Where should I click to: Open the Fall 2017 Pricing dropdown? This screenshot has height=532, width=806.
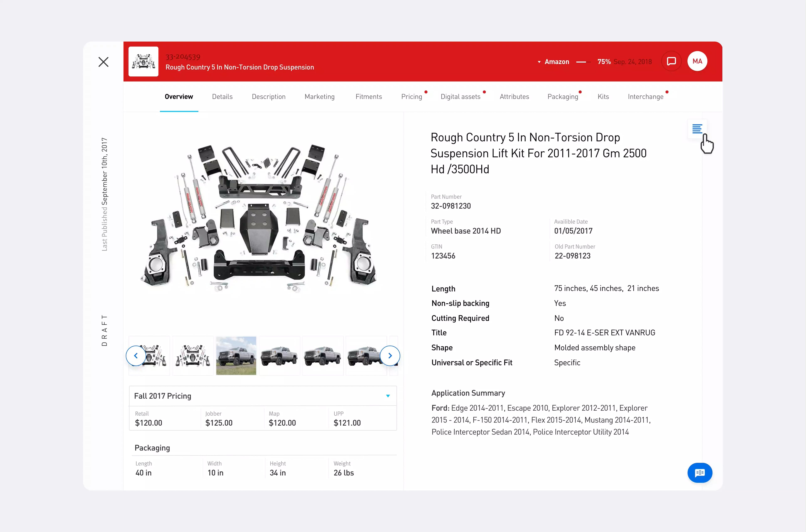[x=263, y=396]
